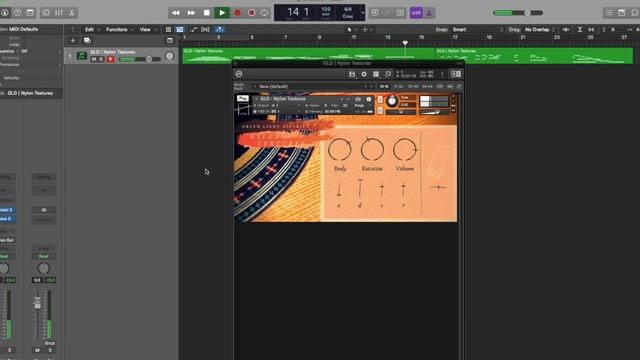The image size is (640, 360).
Task: Add a new track with plus button
Action: pos(73,40)
